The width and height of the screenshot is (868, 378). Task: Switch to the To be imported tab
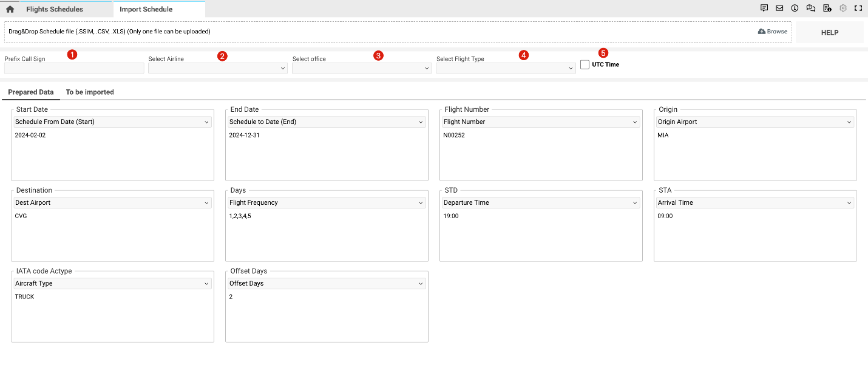point(90,92)
